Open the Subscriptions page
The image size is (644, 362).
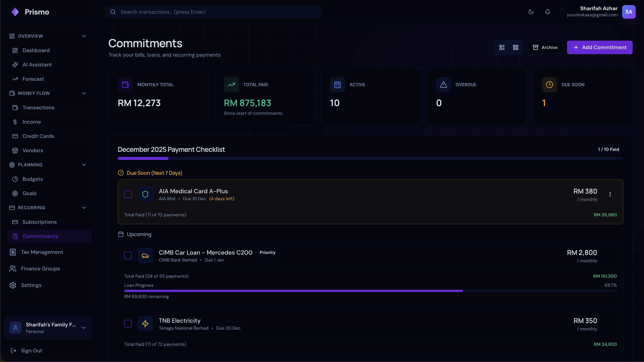(40, 222)
